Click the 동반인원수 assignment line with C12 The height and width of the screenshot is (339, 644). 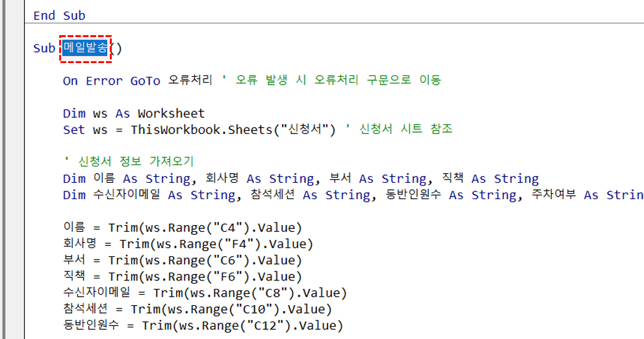203,325
